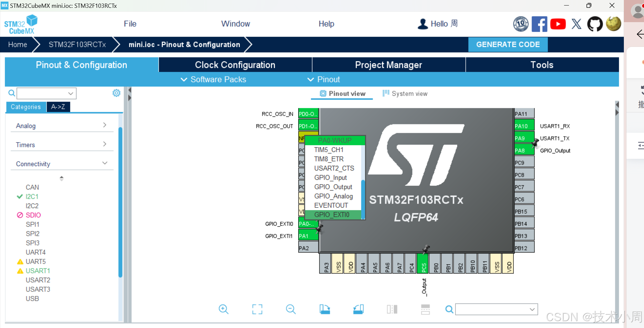Image resolution: width=644 pixels, height=328 pixels.
Task: Click the STM32CubeMX logo
Action: coord(21,24)
